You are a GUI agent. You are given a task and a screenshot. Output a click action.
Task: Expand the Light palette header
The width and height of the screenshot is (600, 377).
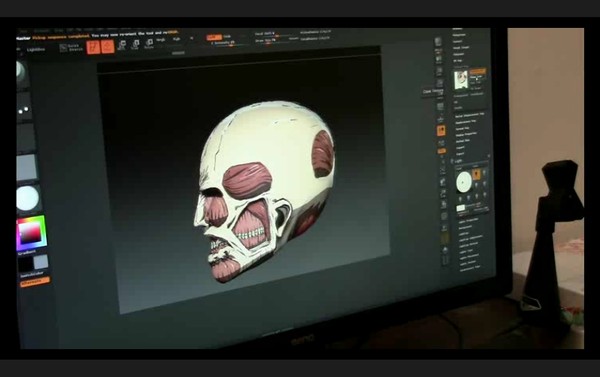point(459,161)
